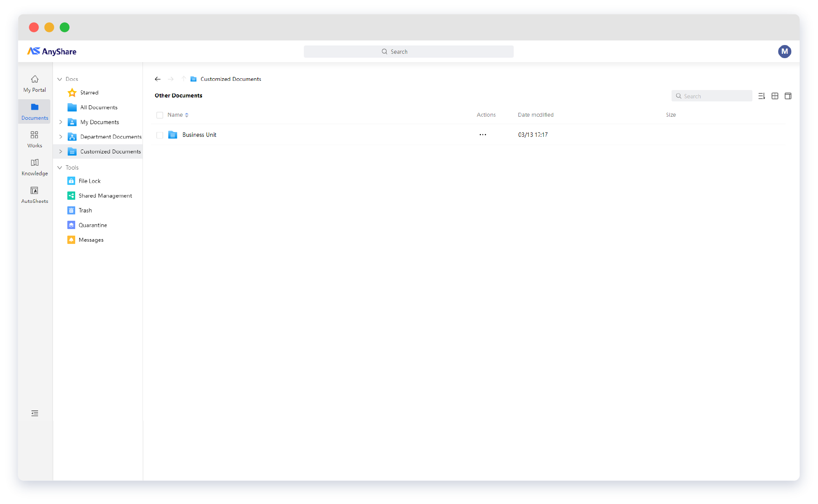The image size is (818, 504).
Task: Open Starred documents
Action: 89,92
